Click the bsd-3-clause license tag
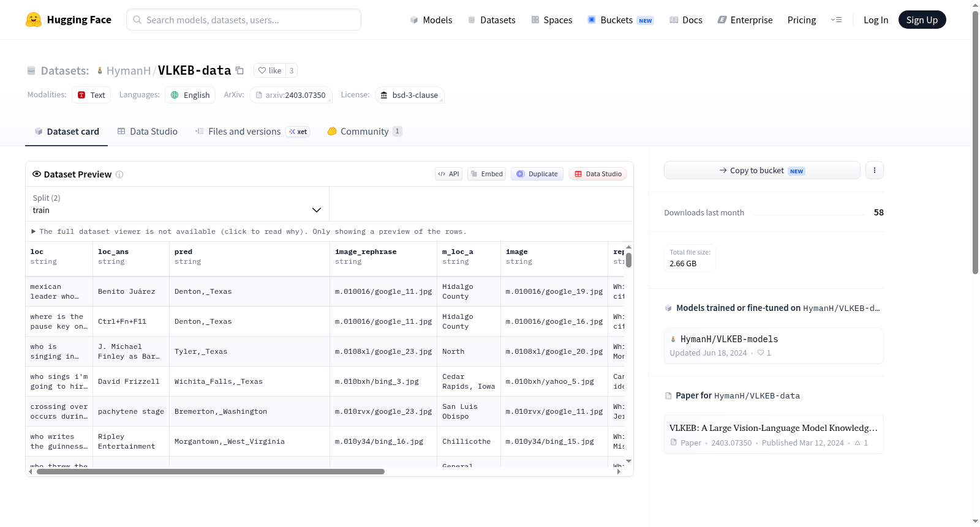Viewport: 980px width, 527px height. click(x=409, y=95)
